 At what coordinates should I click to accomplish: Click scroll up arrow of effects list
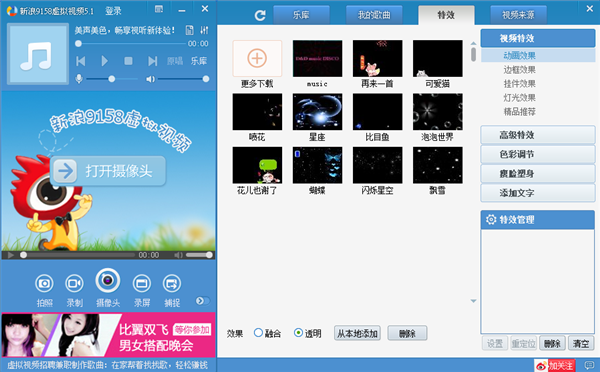click(473, 43)
